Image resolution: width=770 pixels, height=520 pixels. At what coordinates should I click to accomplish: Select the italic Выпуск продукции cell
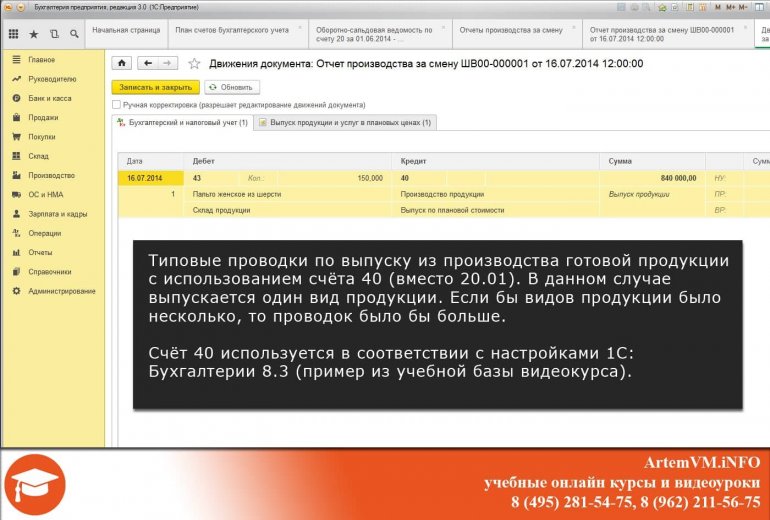pos(652,194)
